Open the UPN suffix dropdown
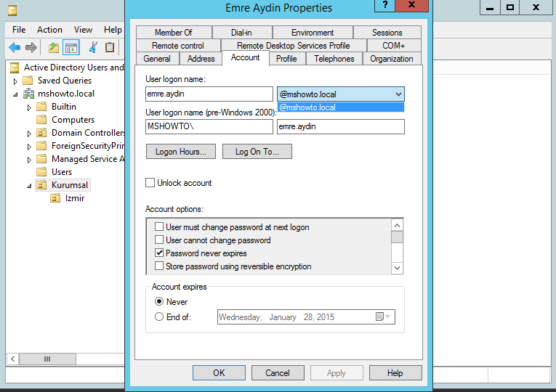Viewport: 556px width, 392px height. coord(398,94)
